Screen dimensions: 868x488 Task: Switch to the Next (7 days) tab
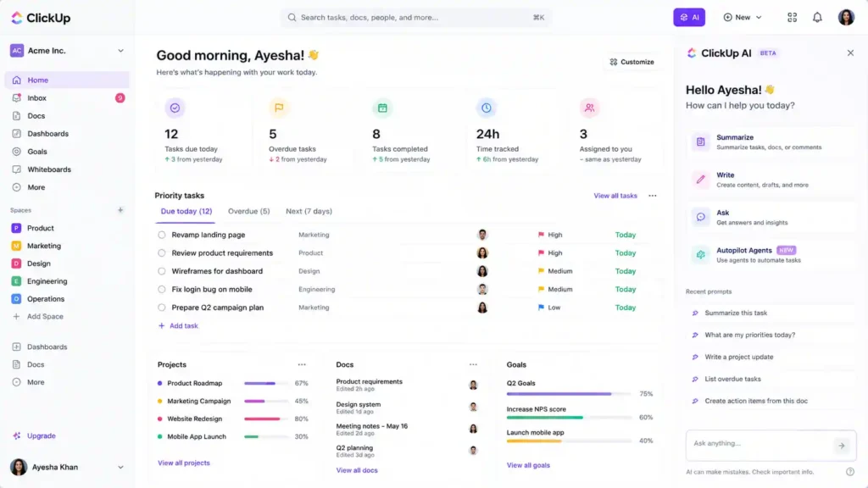[x=309, y=211]
